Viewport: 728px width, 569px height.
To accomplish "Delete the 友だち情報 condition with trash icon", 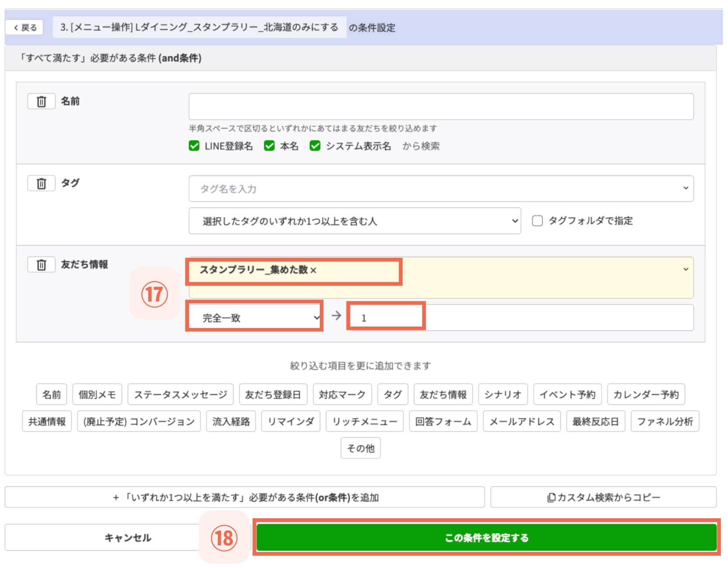I will (x=41, y=265).
